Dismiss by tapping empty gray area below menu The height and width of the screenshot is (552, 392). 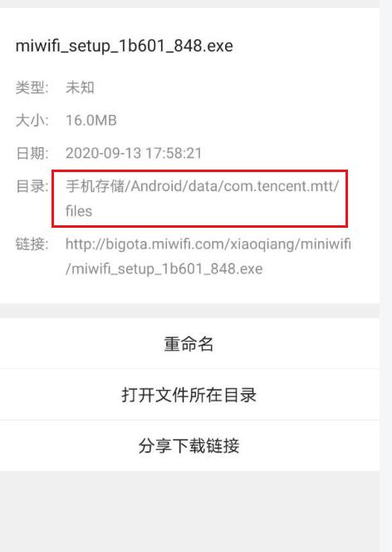click(190, 511)
